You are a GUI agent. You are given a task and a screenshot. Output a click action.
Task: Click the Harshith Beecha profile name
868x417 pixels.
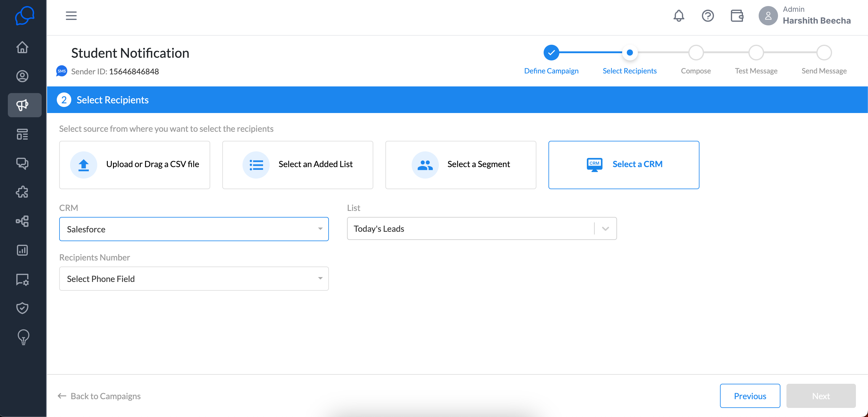coord(817,21)
